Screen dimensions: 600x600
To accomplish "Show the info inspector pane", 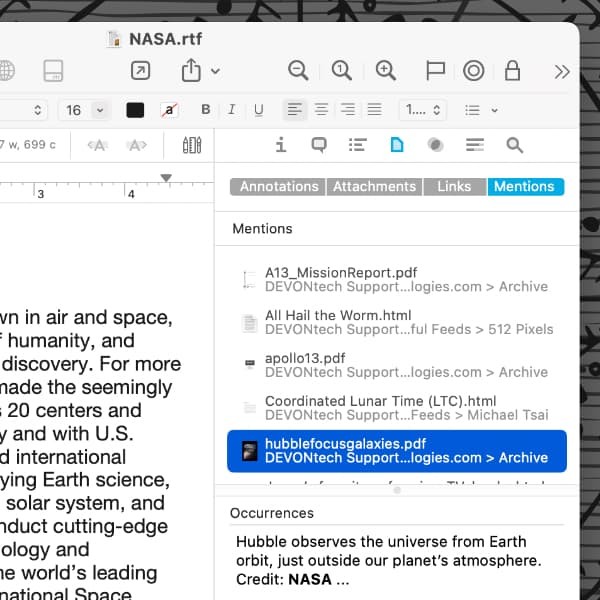I will [280, 145].
